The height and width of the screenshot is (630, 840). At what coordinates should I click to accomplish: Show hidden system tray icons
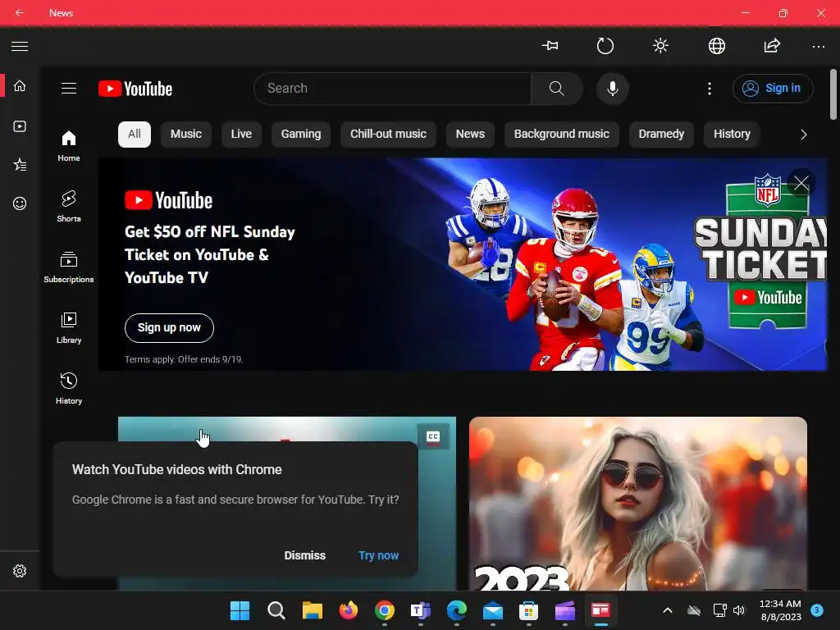(668, 610)
